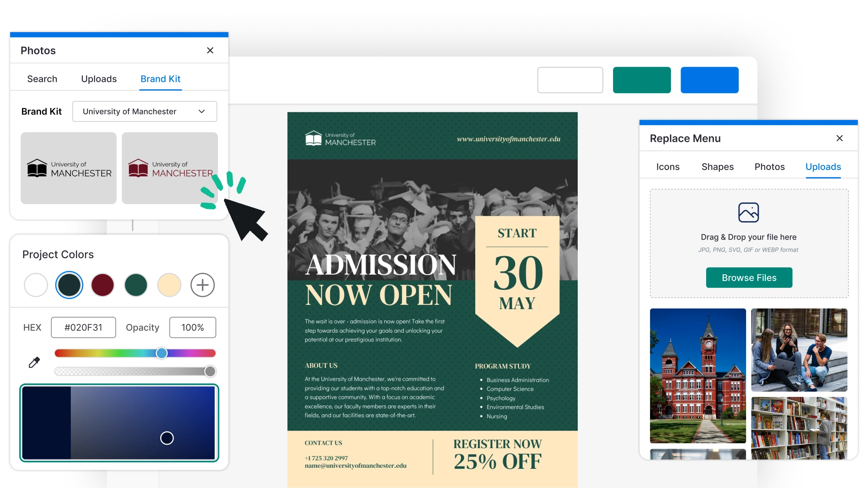This screenshot has width=868, height=488.
Task: Click Browse Files button to upload image
Action: click(x=748, y=277)
